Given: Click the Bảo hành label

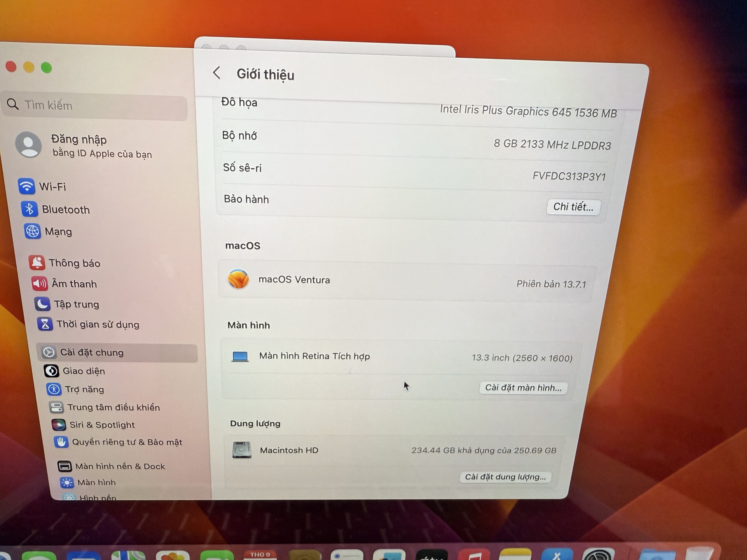Looking at the screenshot, I should click(247, 199).
